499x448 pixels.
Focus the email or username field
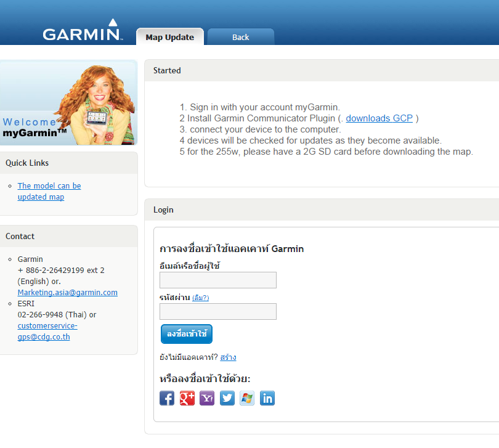218,280
